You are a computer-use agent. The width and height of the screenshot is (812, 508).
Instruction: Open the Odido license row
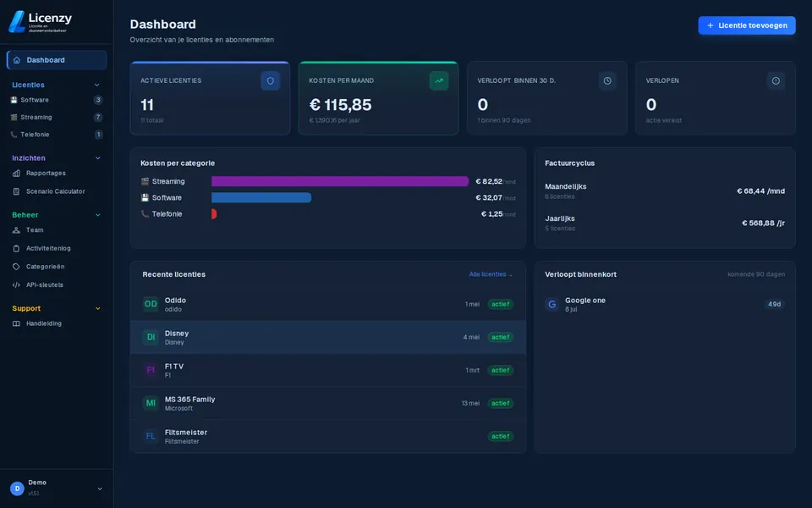point(328,304)
